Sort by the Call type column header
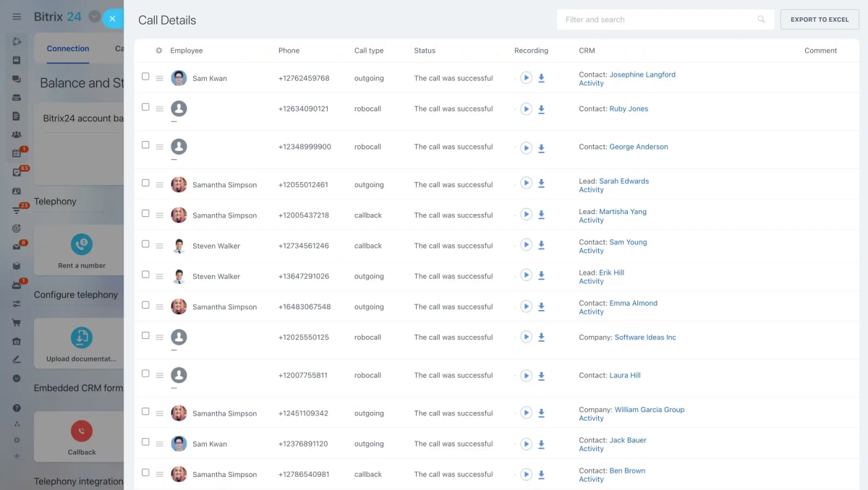868x490 pixels. (x=369, y=51)
